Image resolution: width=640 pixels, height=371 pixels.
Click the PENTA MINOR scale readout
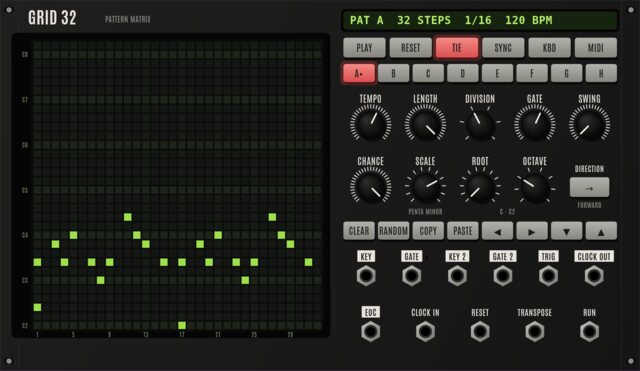pyautogui.click(x=425, y=211)
